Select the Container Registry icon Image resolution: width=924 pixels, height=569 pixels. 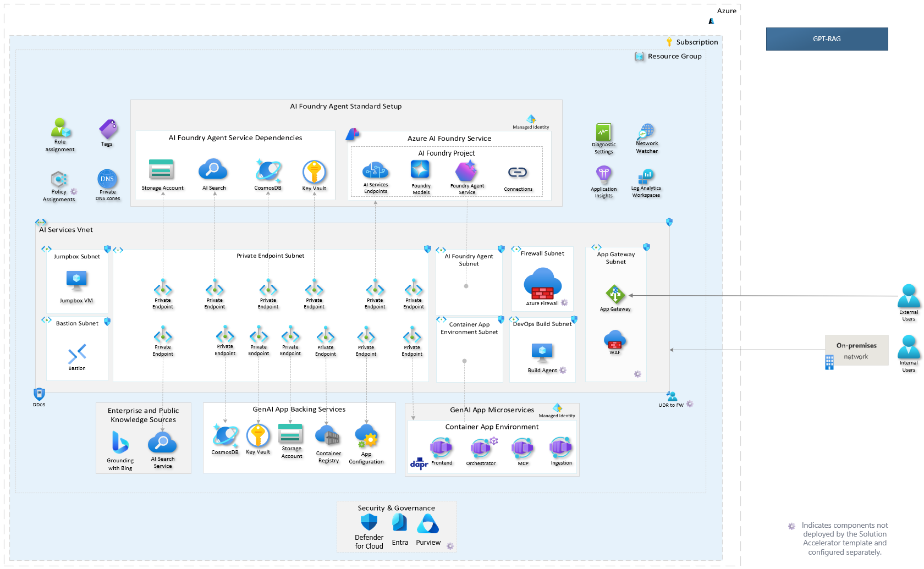point(328,437)
